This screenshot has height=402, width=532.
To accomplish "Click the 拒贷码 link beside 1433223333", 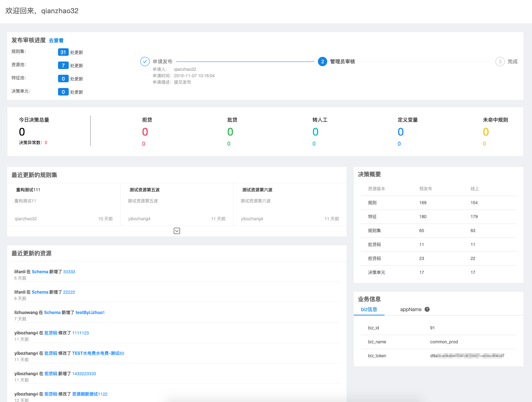I will tap(51, 374).
